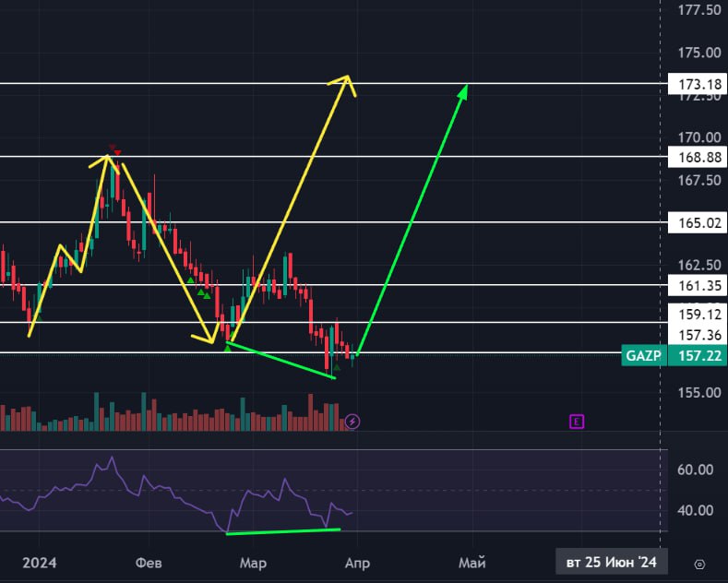
Task: Click the GAZP ticker label on the price axis
Action: point(644,355)
